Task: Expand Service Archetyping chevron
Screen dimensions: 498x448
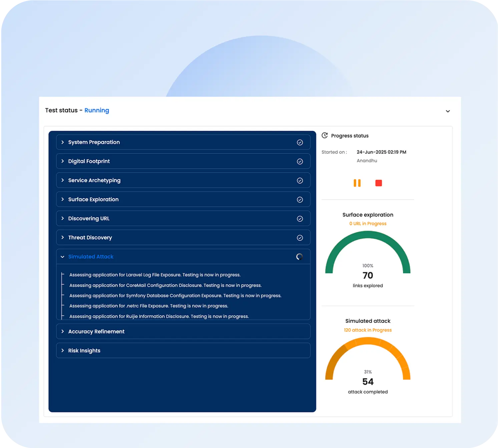Action: coord(62,180)
